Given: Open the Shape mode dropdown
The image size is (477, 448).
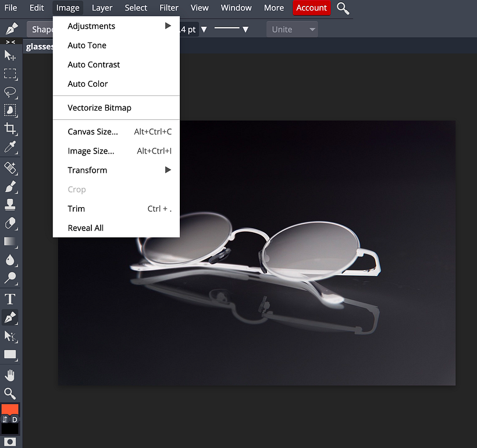Looking at the screenshot, I should coord(41,29).
